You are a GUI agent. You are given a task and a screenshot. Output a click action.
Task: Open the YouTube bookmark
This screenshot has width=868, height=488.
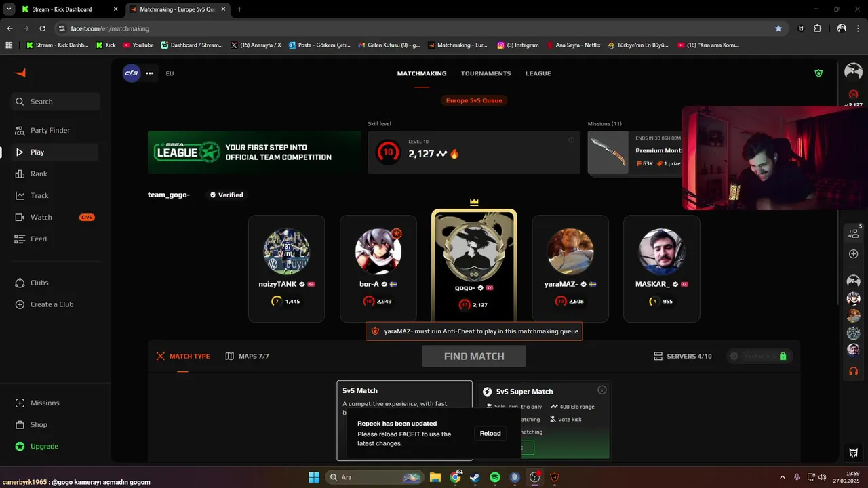click(x=138, y=45)
